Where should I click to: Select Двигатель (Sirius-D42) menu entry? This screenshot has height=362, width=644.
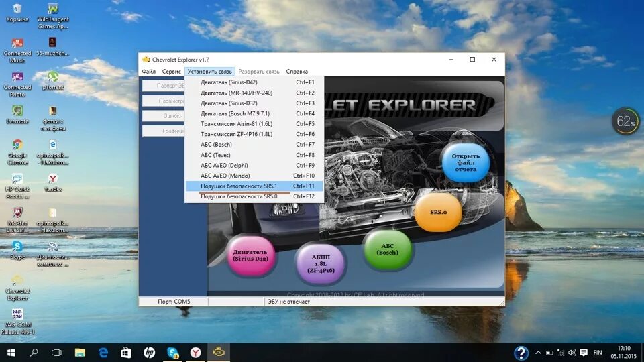point(254,82)
